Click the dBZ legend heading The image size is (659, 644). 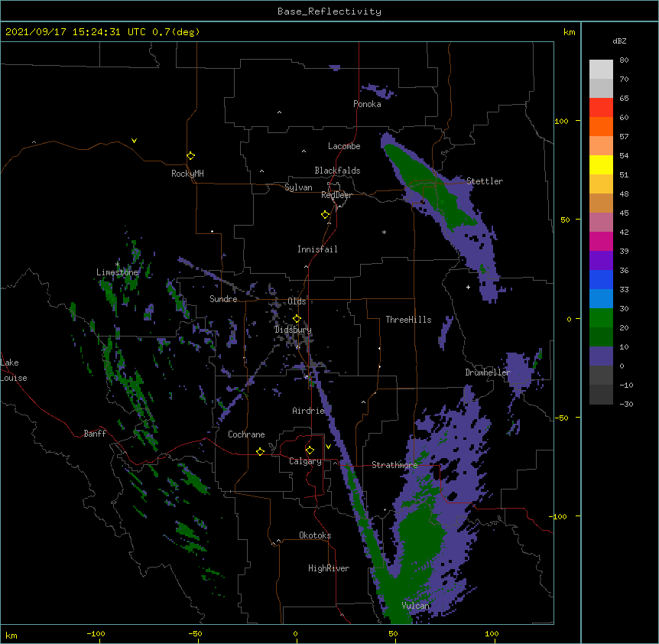619,41
